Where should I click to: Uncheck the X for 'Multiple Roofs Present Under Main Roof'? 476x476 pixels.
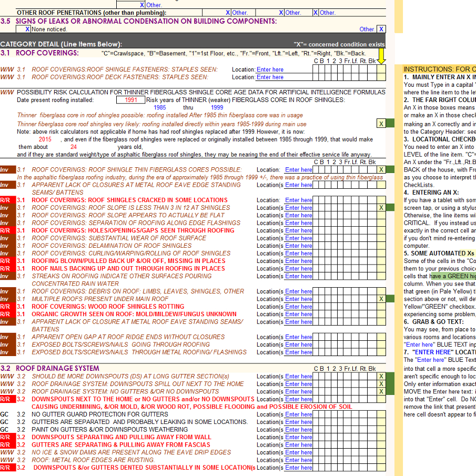381,299
